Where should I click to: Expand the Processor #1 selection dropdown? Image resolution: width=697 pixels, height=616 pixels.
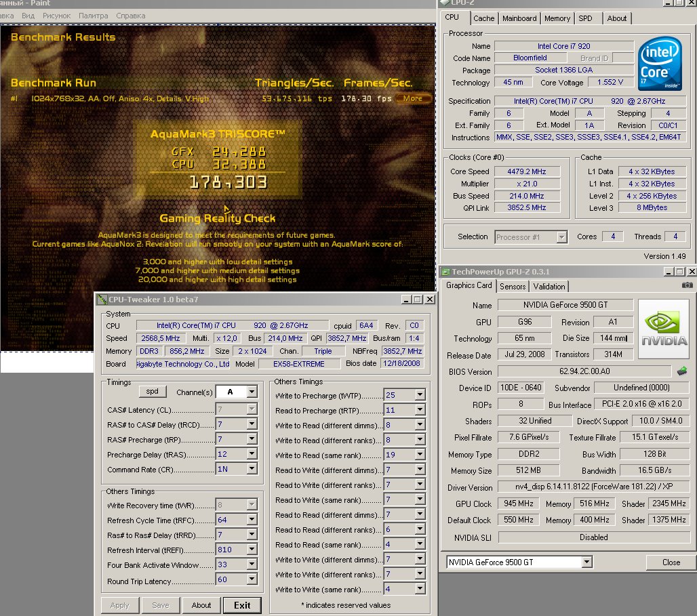click(x=562, y=237)
